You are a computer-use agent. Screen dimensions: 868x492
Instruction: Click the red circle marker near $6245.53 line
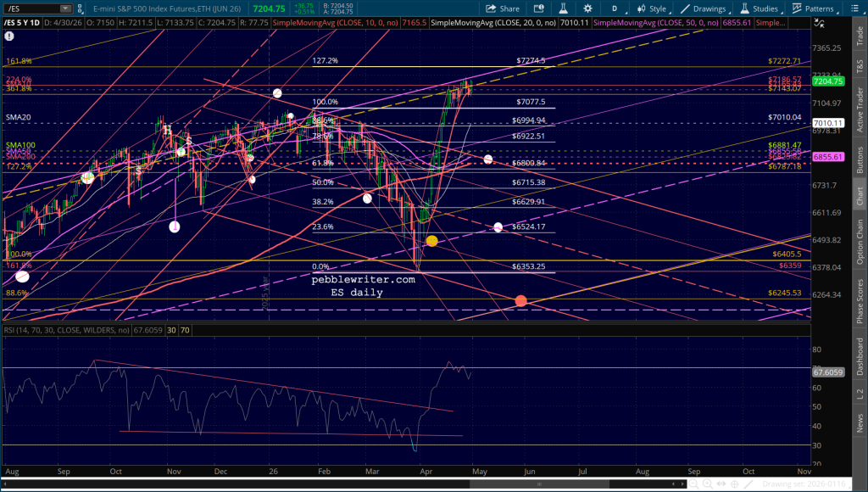click(x=521, y=301)
